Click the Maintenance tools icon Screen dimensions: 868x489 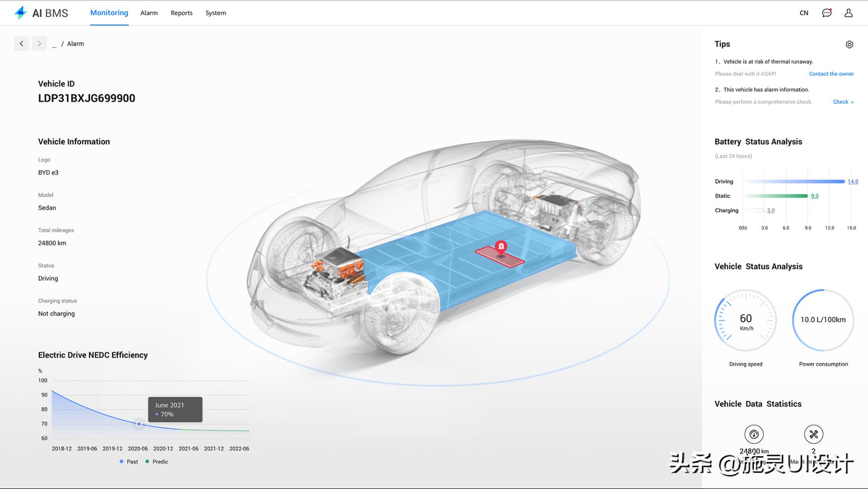(813, 434)
